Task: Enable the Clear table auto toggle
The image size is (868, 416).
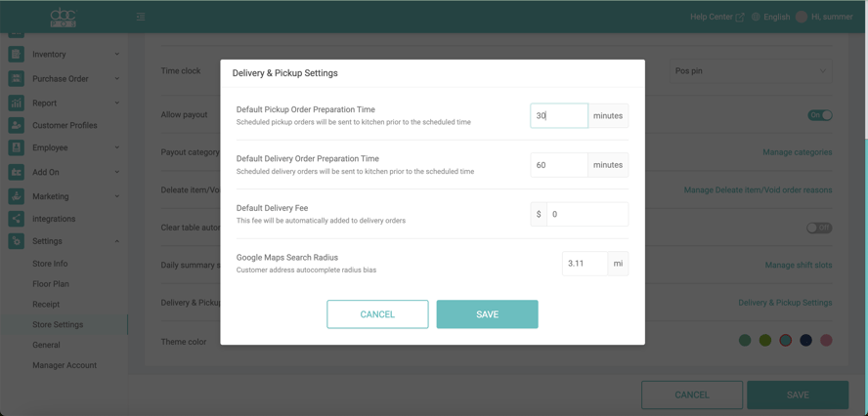Action: point(819,228)
